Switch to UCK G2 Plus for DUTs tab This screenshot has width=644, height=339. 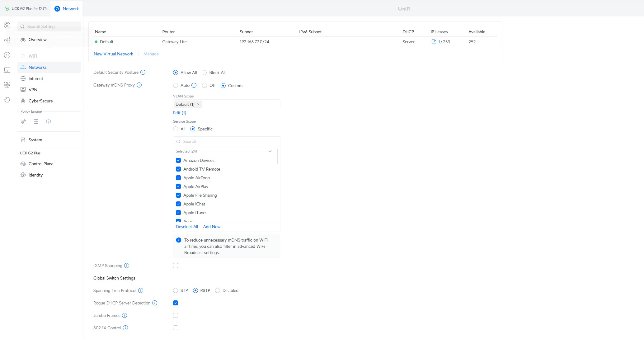(26, 9)
